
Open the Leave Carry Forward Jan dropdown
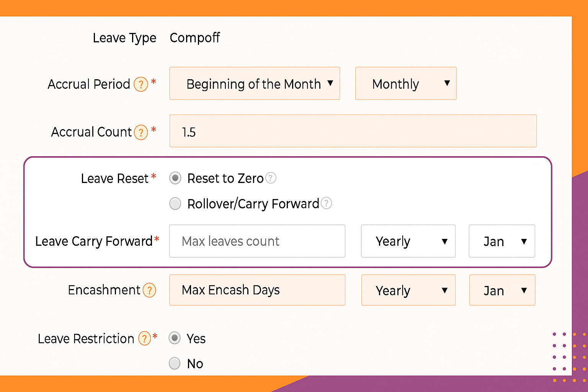click(502, 241)
